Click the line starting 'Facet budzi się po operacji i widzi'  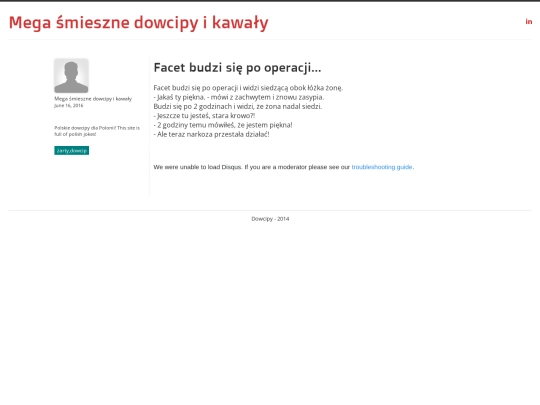click(248, 88)
